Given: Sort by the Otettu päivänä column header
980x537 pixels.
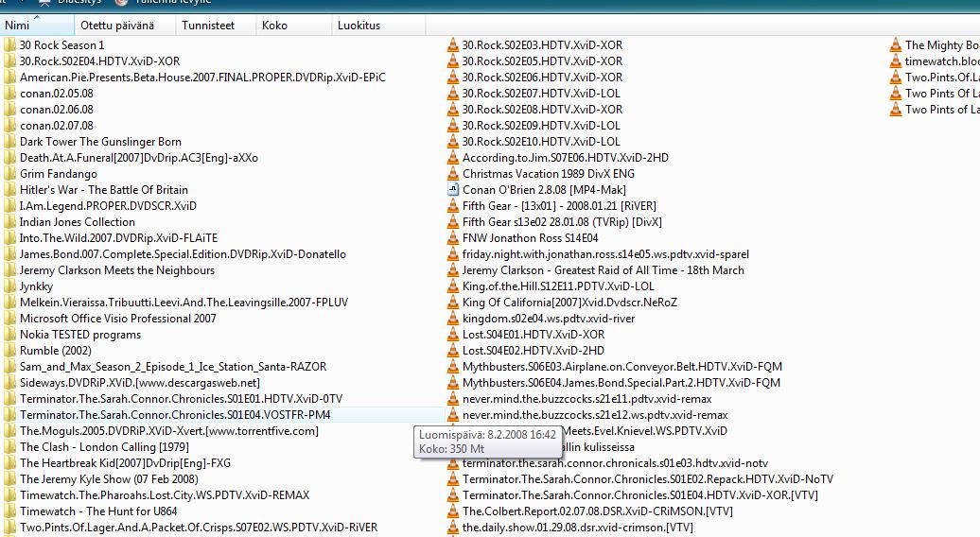Looking at the screenshot, I should (124, 25).
